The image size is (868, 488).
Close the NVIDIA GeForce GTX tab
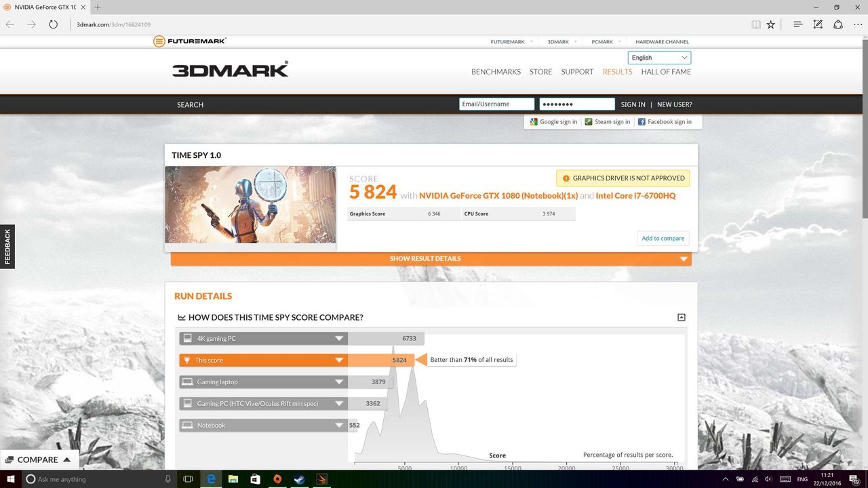[83, 7]
